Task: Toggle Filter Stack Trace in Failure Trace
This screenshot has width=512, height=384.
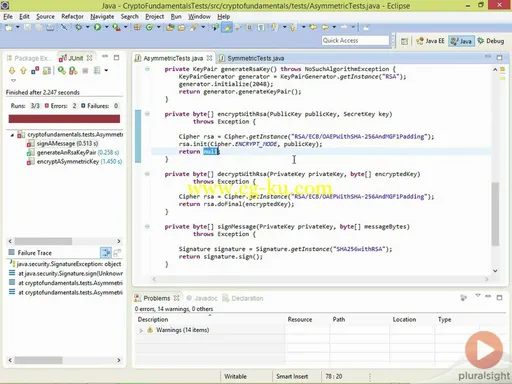Action: [106, 253]
